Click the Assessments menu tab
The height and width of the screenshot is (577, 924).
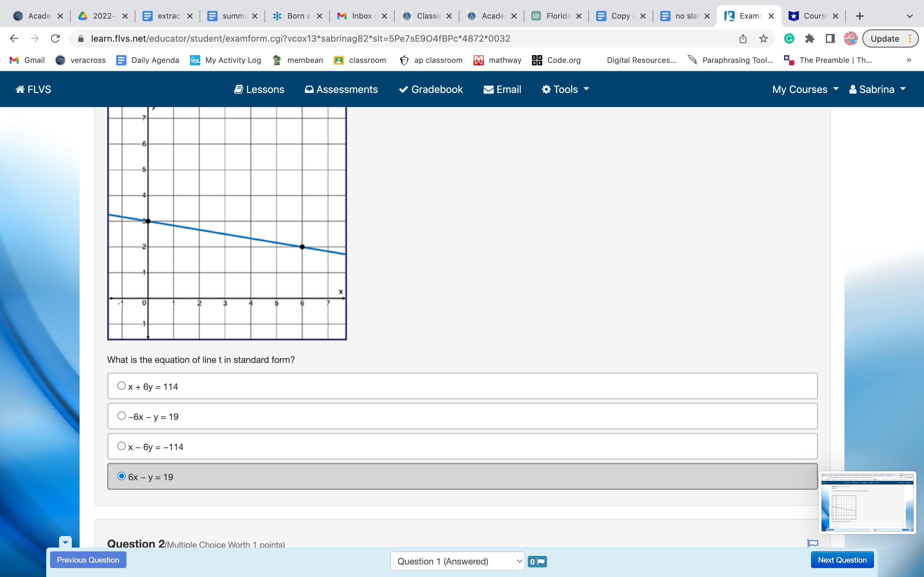[x=341, y=89]
